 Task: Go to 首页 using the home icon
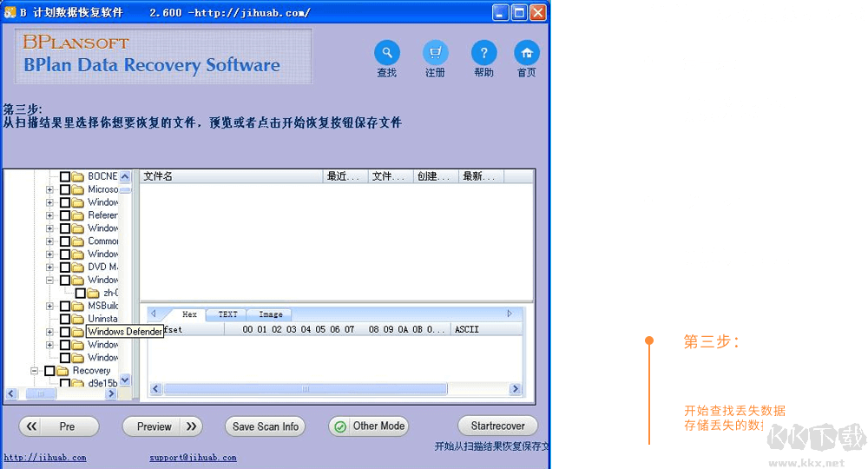point(527,53)
